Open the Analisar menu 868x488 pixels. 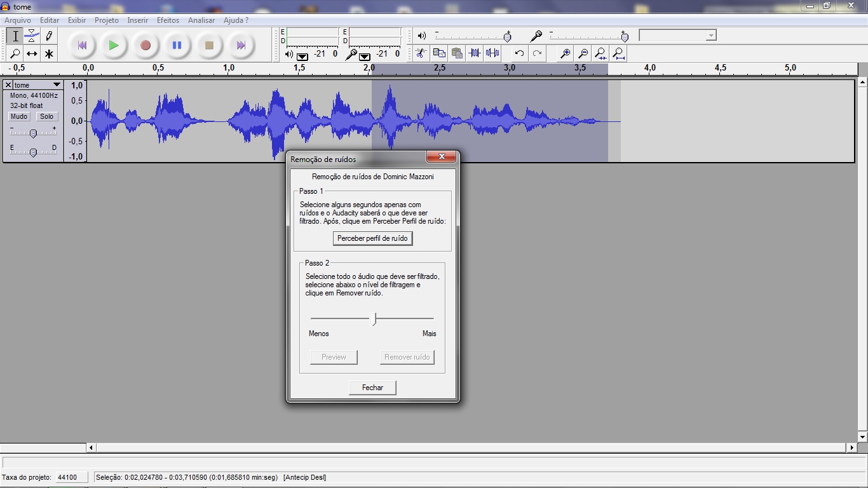(201, 20)
